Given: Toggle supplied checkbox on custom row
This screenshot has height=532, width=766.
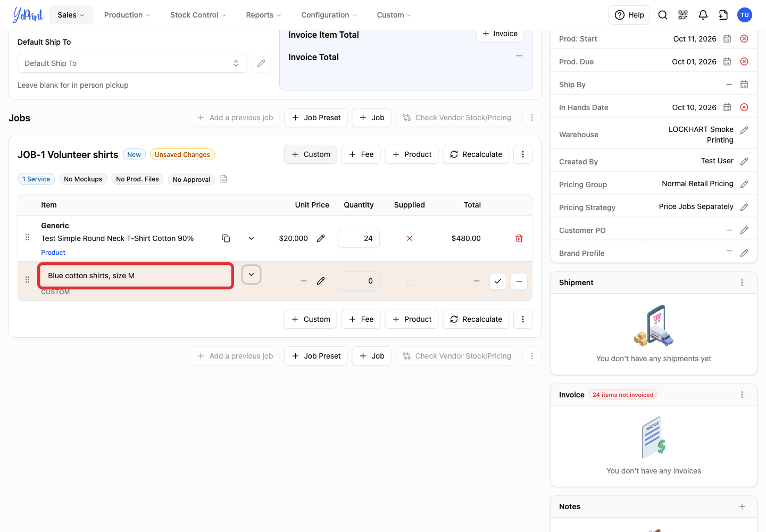Looking at the screenshot, I should (x=412, y=281).
